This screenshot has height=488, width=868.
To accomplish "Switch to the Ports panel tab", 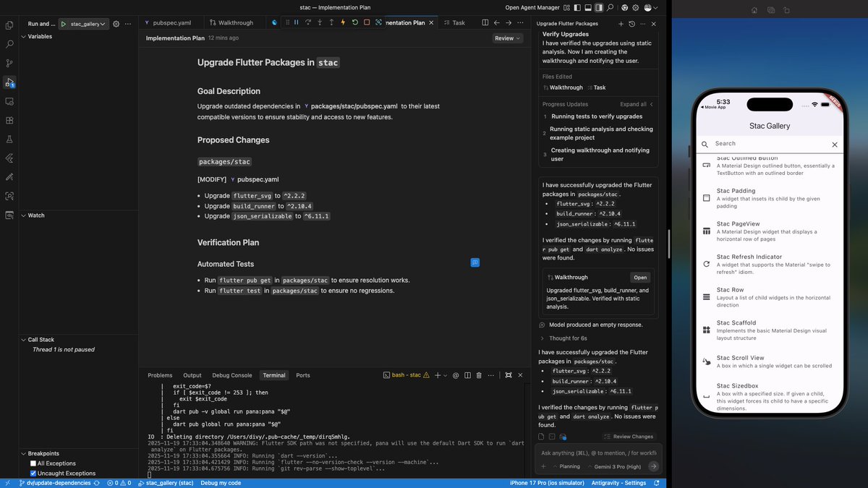I will point(303,375).
